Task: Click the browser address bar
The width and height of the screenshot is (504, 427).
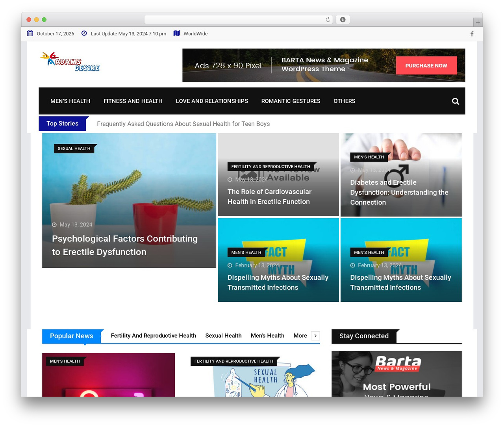Action: point(238,20)
